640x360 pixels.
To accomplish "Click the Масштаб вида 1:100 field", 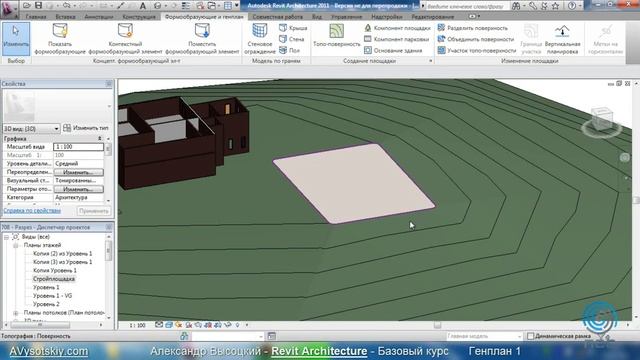I will pos(79,147).
